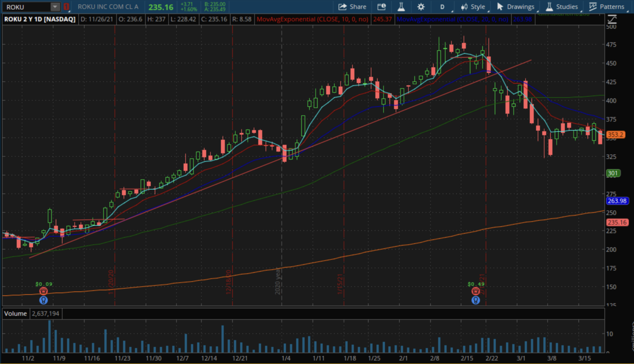Click the +3.71 +1.60% change readout
Screen dimensions: 634x364
[188, 6]
